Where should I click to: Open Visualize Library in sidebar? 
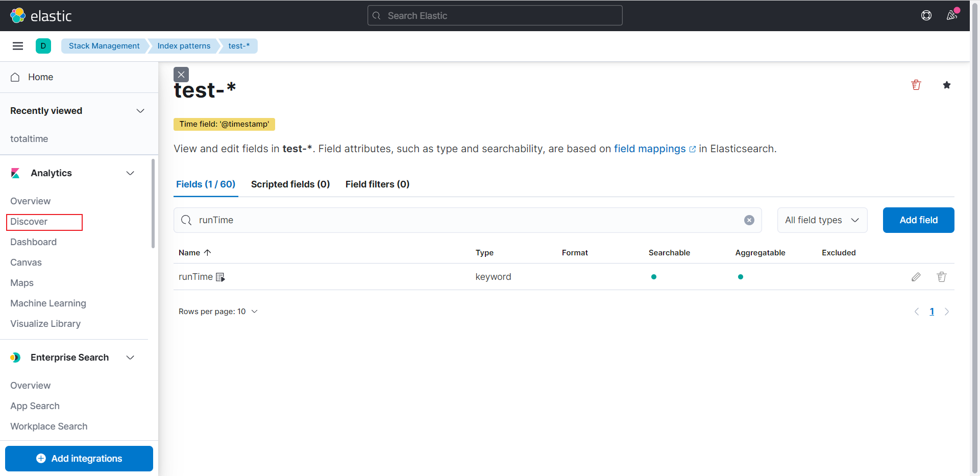[x=45, y=324]
